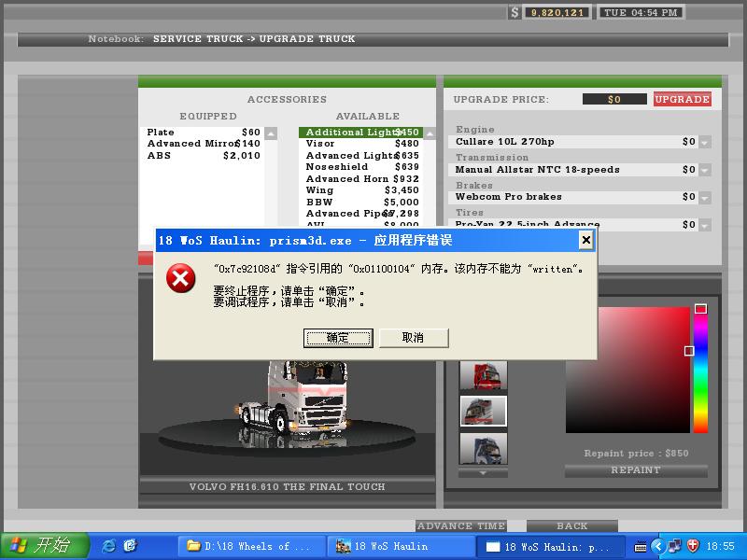Screen dimensions: 747x560
Task: Open the Transmission dropdown arrow
Action: click(x=704, y=170)
